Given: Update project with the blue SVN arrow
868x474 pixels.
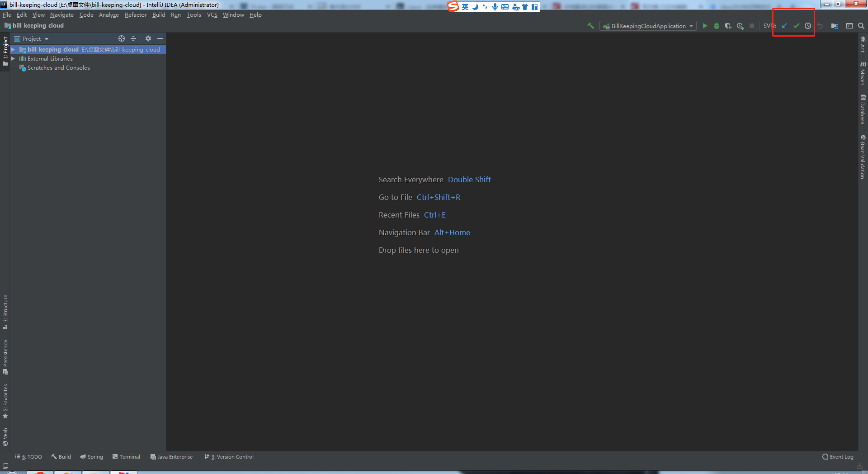Looking at the screenshot, I should pos(784,26).
